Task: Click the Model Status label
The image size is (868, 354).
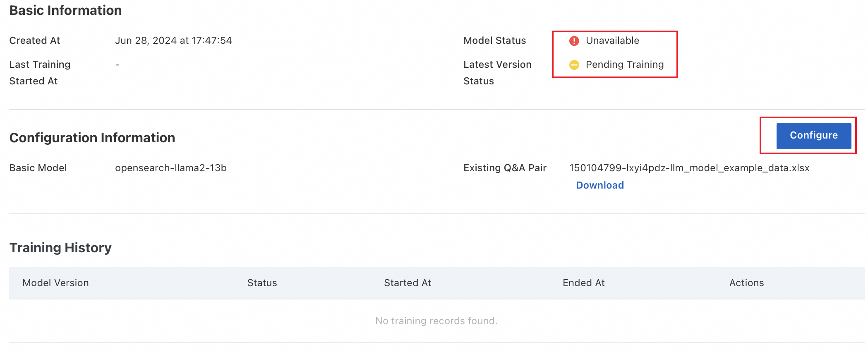Action: (494, 41)
